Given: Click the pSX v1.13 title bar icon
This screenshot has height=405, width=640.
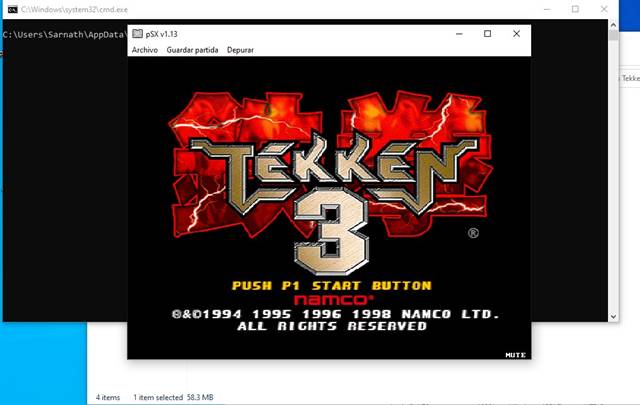Looking at the screenshot, I should [138, 33].
